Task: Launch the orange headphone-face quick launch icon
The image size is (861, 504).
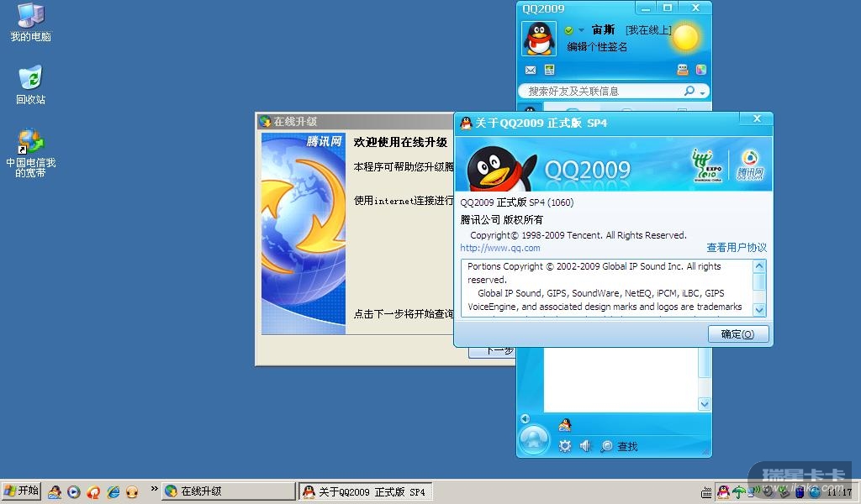Action: [x=132, y=491]
